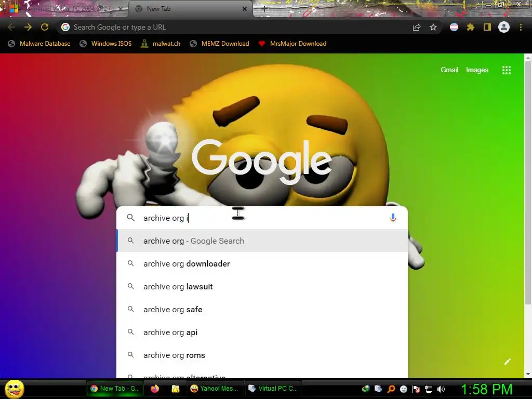Choose the 'archive org downloader' suggestion

(x=262, y=263)
